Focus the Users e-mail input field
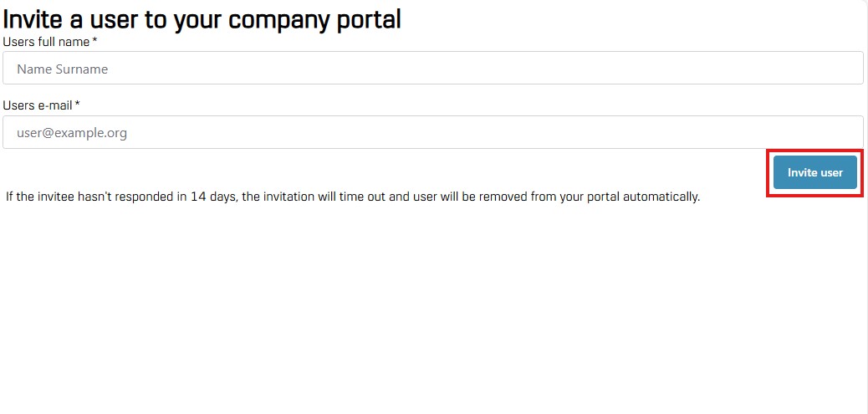 [432, 132]
